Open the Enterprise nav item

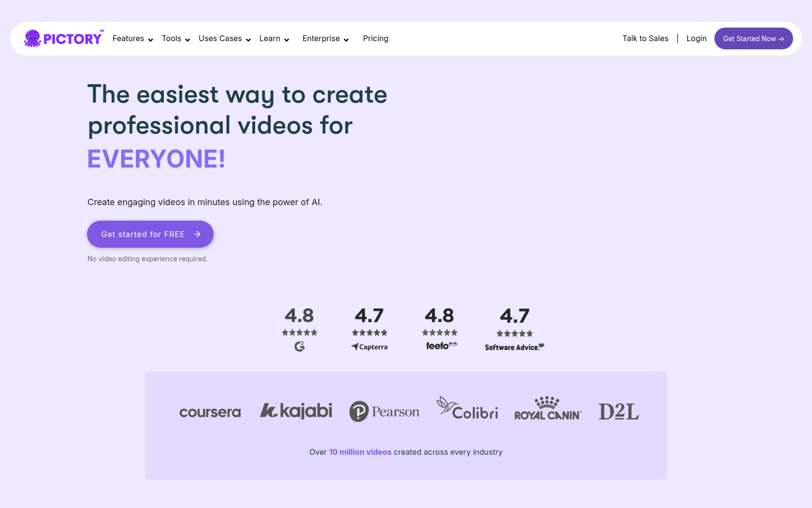(321, 38)
